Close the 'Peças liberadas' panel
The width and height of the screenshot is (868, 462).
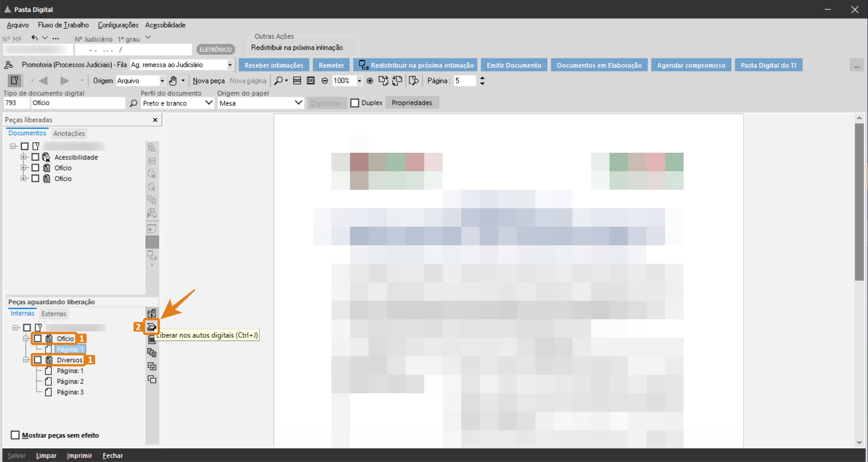coord(155,120)
